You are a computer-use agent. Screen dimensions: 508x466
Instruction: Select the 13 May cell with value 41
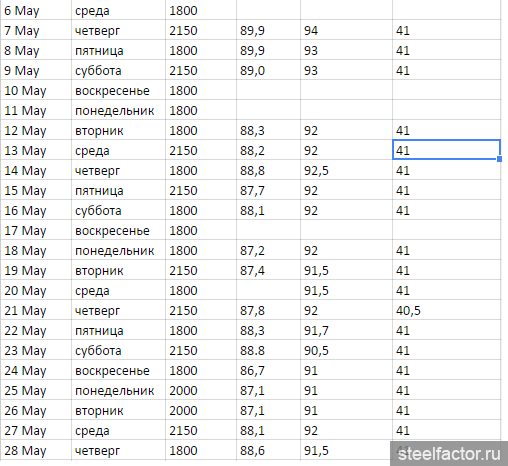(x=446, y=150)
